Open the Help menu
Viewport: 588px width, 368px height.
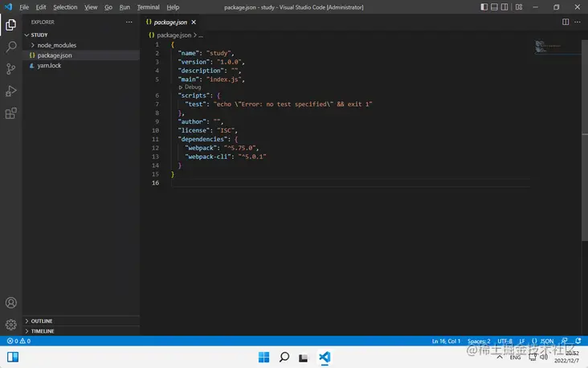point(173,7)
